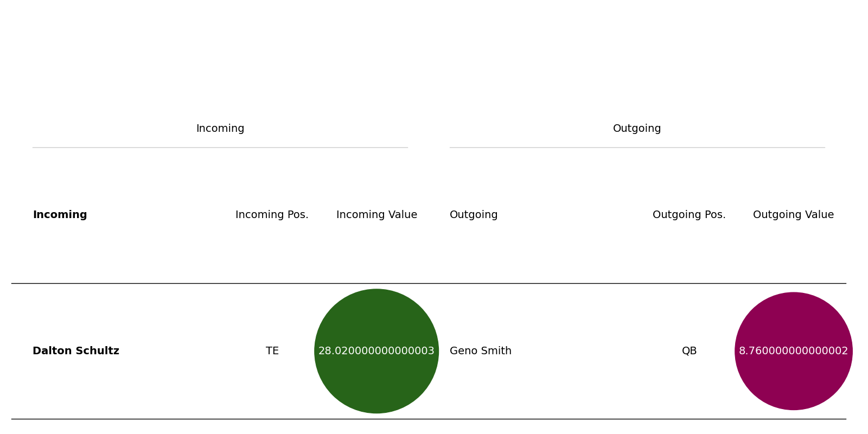Click the Incoming Value column header
The height and width of the screenshot is (434, 868).
tap(376, 215)
